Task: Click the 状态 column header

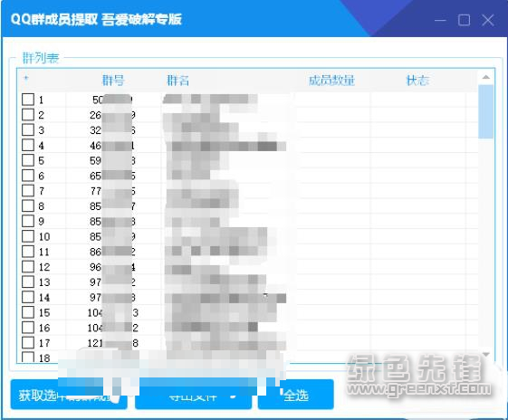Action: (x=417, y=80)
